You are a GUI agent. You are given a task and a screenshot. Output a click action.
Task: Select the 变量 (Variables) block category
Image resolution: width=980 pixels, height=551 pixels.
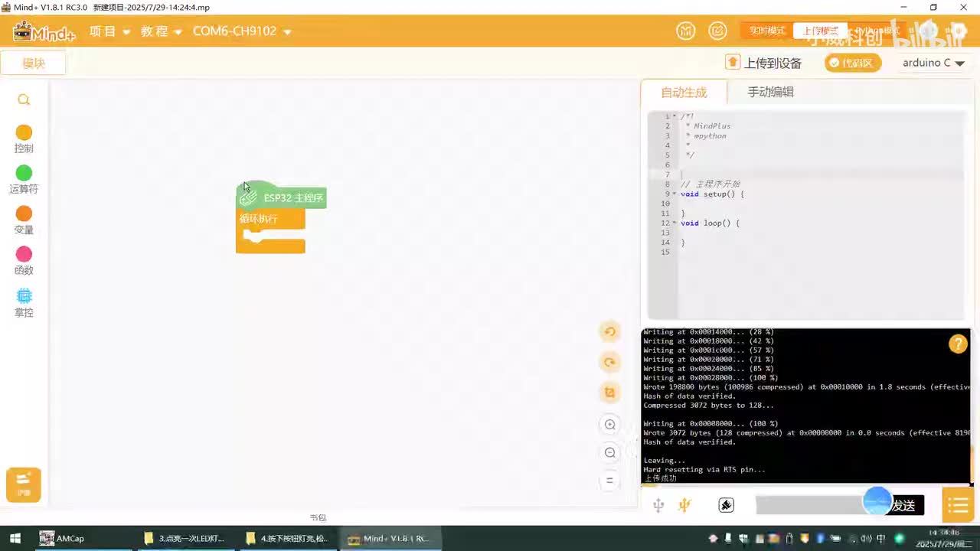24,220
